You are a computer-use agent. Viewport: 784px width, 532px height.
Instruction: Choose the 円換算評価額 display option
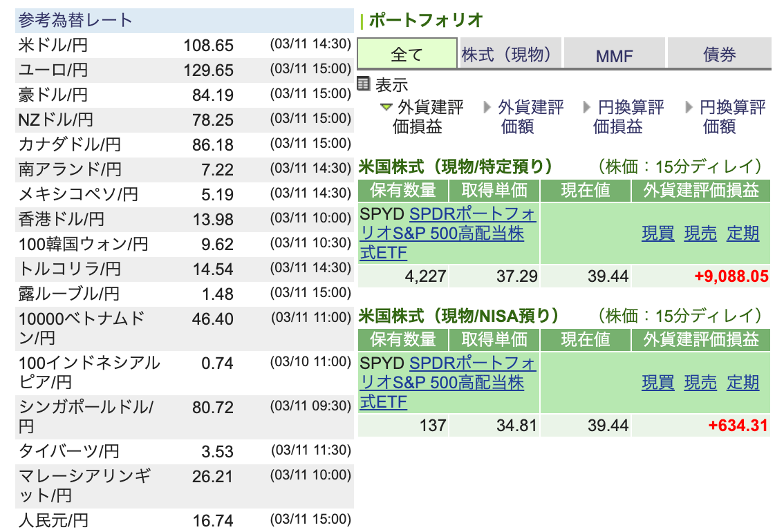725,116
